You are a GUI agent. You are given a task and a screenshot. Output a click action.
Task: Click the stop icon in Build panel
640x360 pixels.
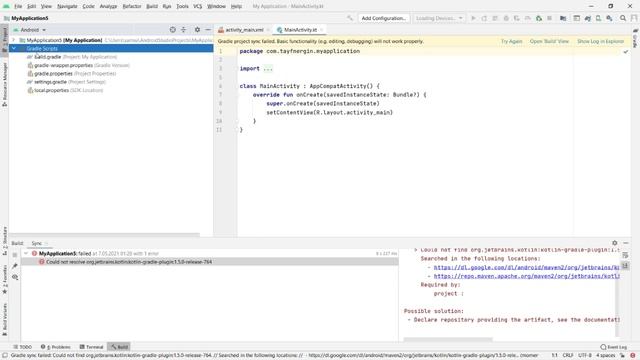15,254
